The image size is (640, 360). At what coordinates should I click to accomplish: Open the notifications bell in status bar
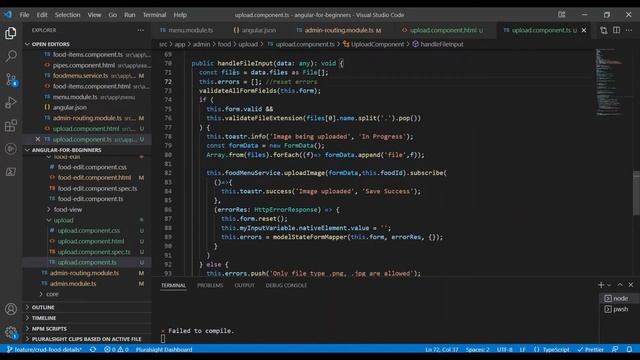tap(629, 349)
